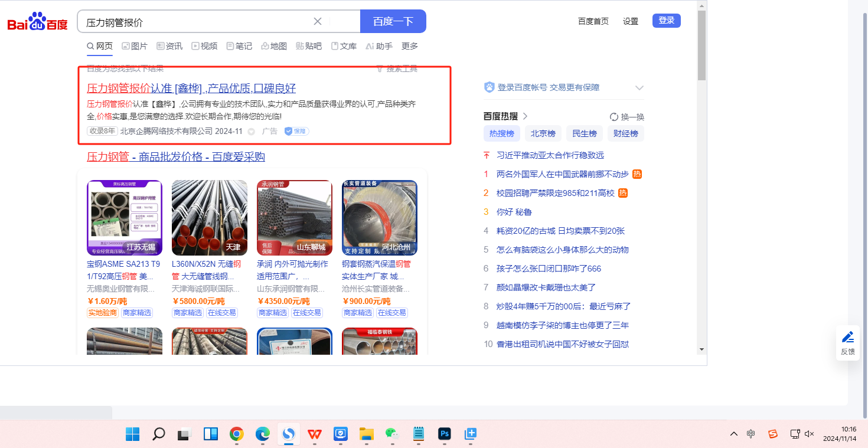The image size is (868, 448).
Task: Clear the search box with the X icon
Action: pos(317,21)
